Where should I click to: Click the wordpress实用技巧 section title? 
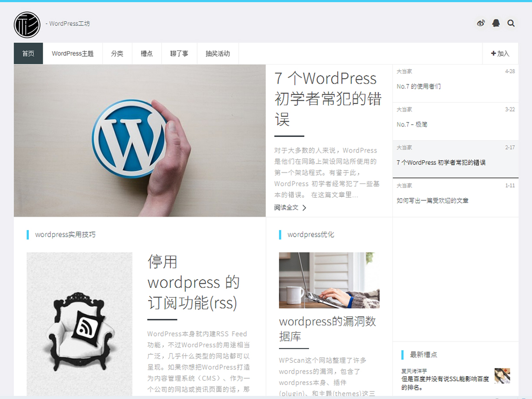click(x=65, y=235)
